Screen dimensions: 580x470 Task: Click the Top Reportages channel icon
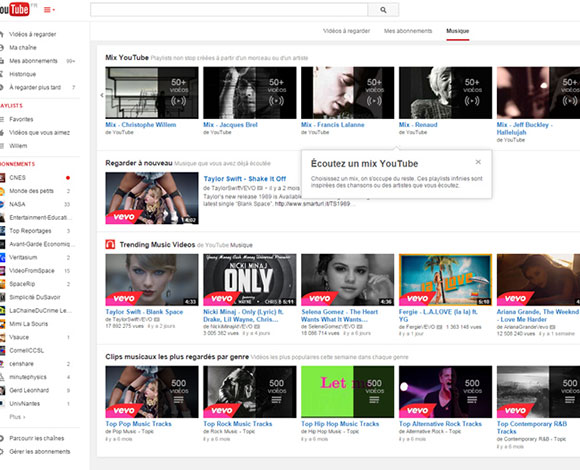click(2, 231)
